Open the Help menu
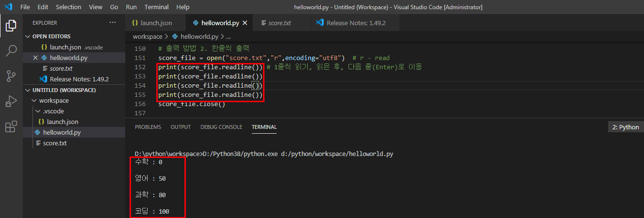The image size is (644, 218). (x=183, y=7)
